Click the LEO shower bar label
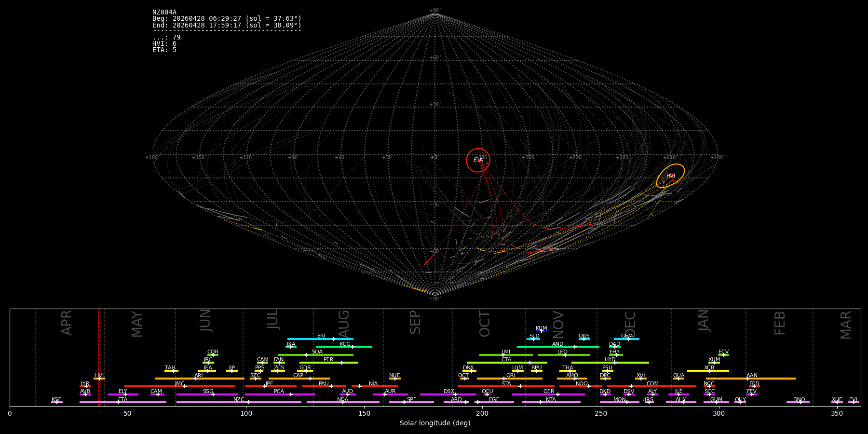 [563, 352]
